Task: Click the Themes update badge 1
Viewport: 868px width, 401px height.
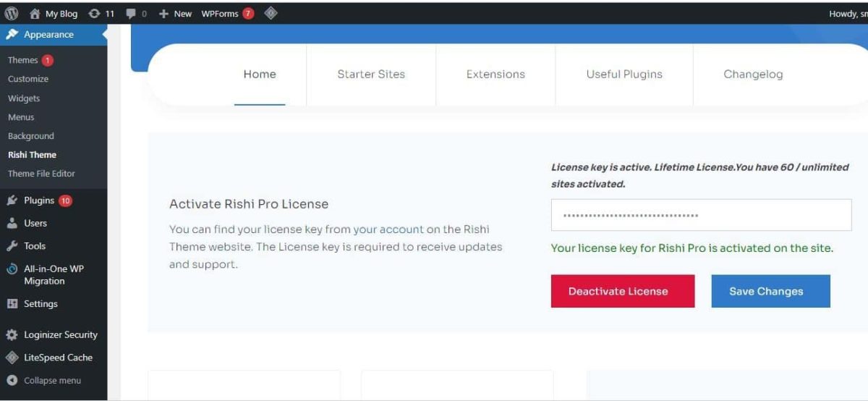Action: click(x=48, y=60)
